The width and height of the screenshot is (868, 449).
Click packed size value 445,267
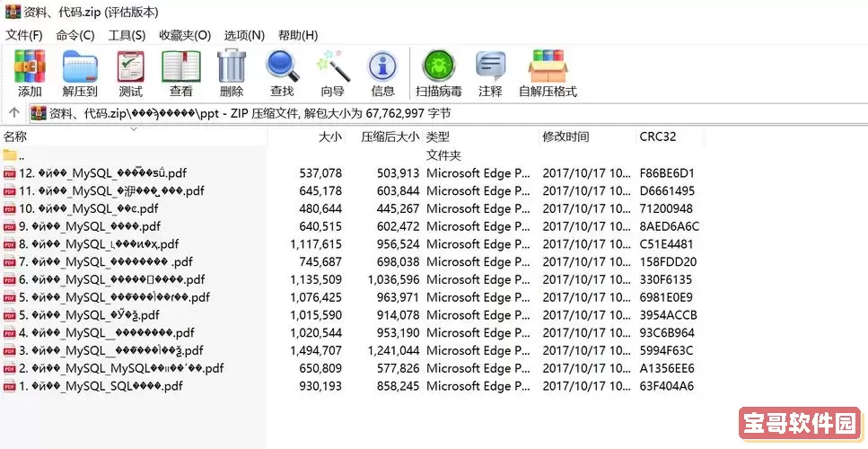tap(398, 208)
